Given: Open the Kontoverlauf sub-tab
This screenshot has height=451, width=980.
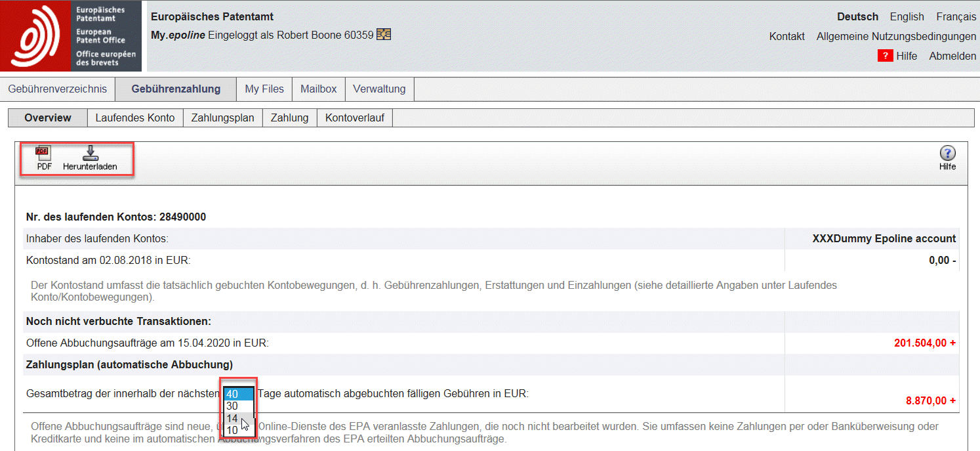Looking at the screenshot, I should coord(355,118).
